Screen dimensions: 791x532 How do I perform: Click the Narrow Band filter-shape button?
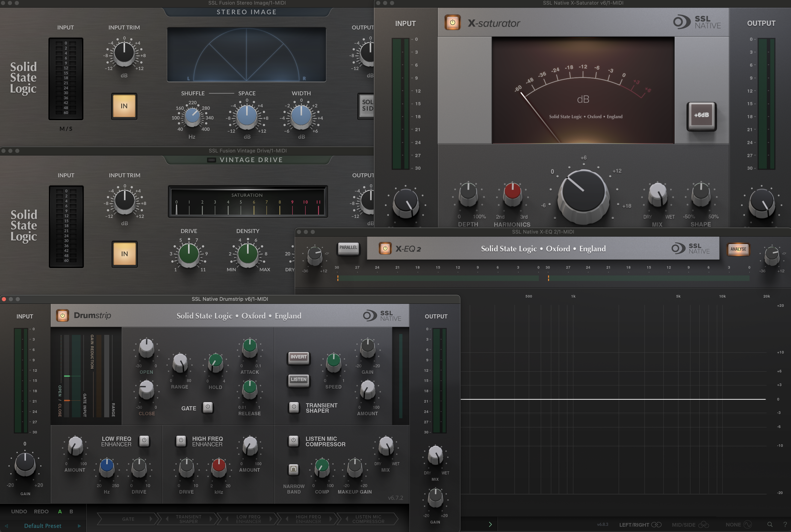[x=294, y=470]
